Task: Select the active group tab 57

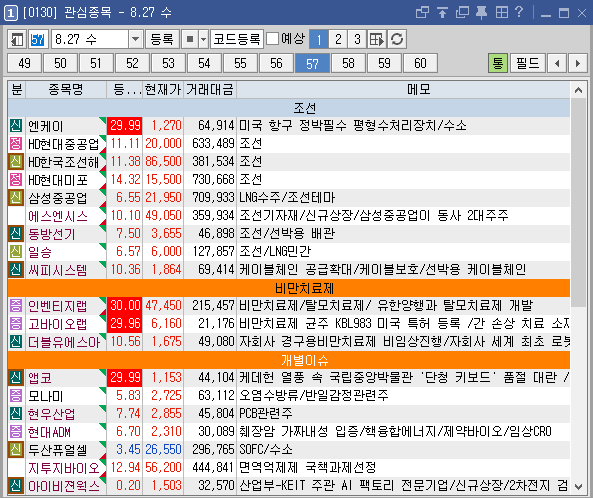Action: pyautogui.click(x=312, y=63)
